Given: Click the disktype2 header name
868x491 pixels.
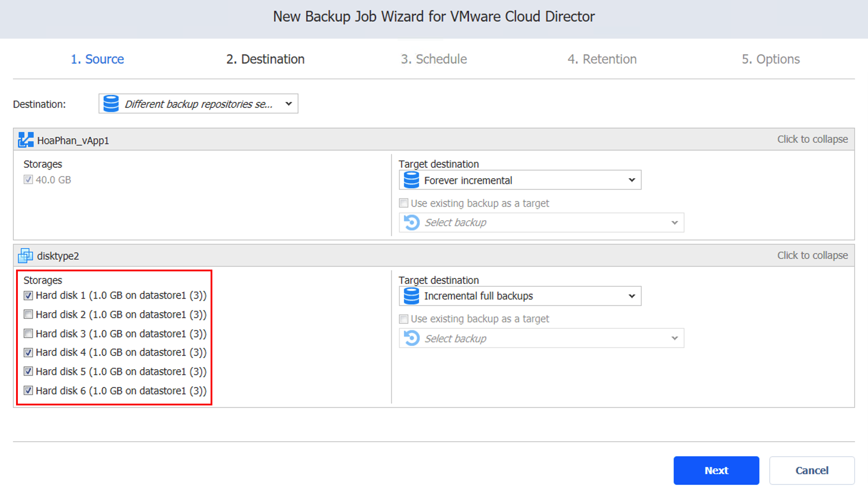Looking at the screenshot, I should point(58,256).
